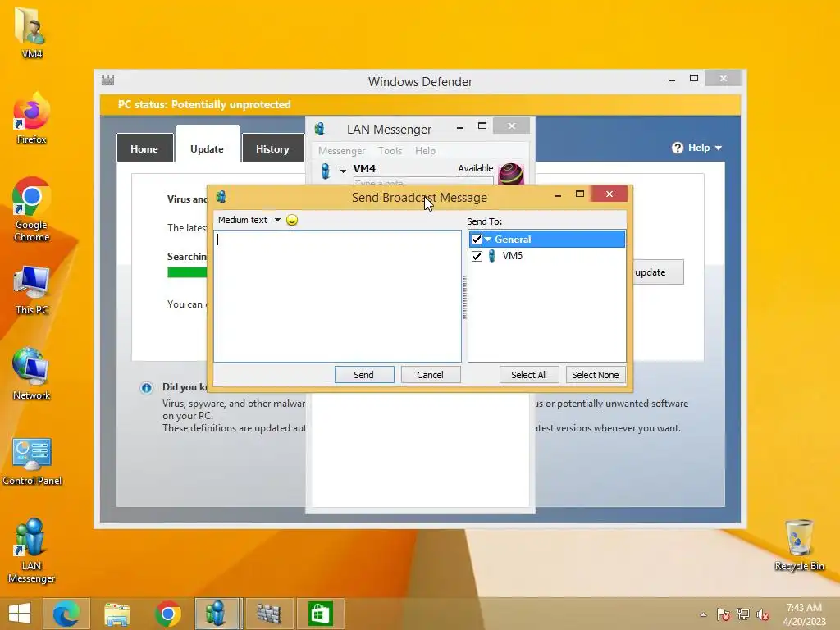Launch Chrome from the taskbar
Viewport: 840px width, 630px height.
[x=167, y=614]
